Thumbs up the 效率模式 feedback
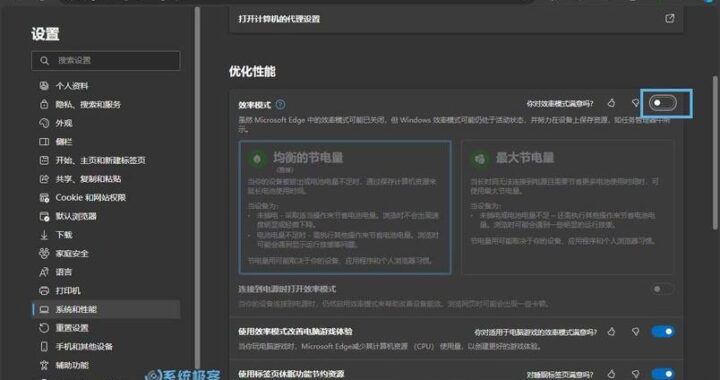This screenshot has height=380, width=720. pyautogui.click(x=611, y=103)
